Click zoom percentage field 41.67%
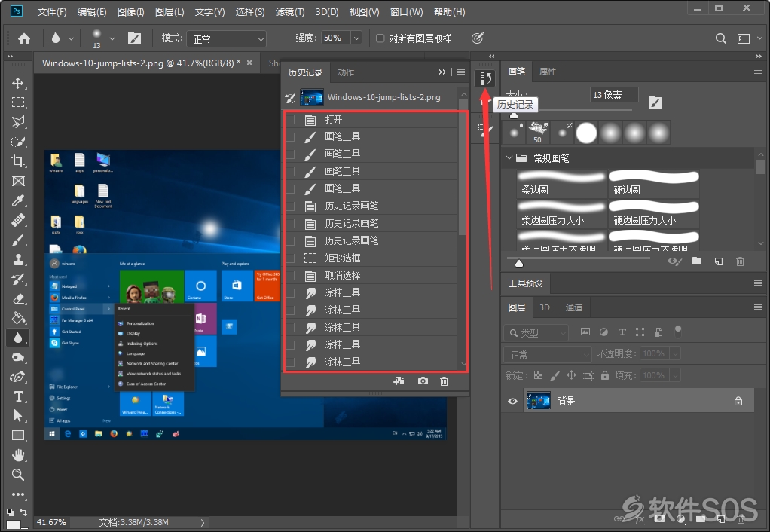This screenshot has width=770, height=532. pos(51,522)
